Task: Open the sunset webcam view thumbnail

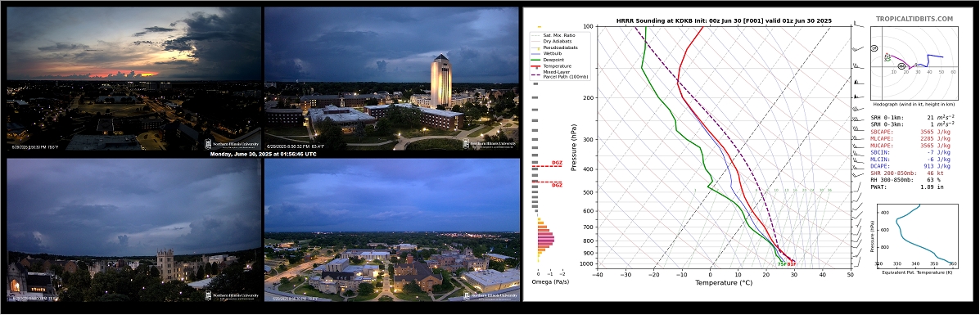Action: pos(133,79)
